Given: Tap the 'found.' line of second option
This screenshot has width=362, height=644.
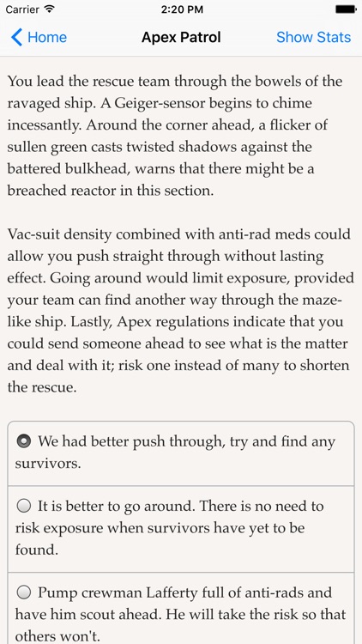Looking at the screenshot, I should [x=37, y=550].
